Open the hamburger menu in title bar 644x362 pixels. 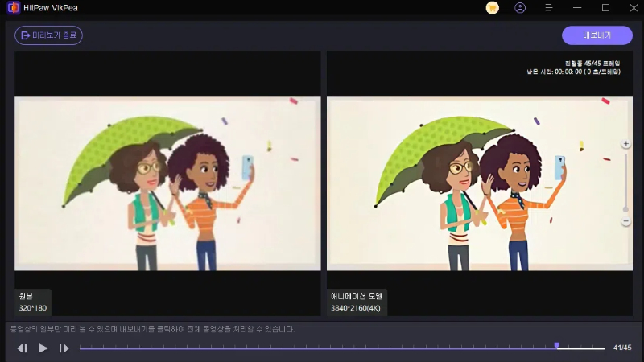[x=549, y=8]
